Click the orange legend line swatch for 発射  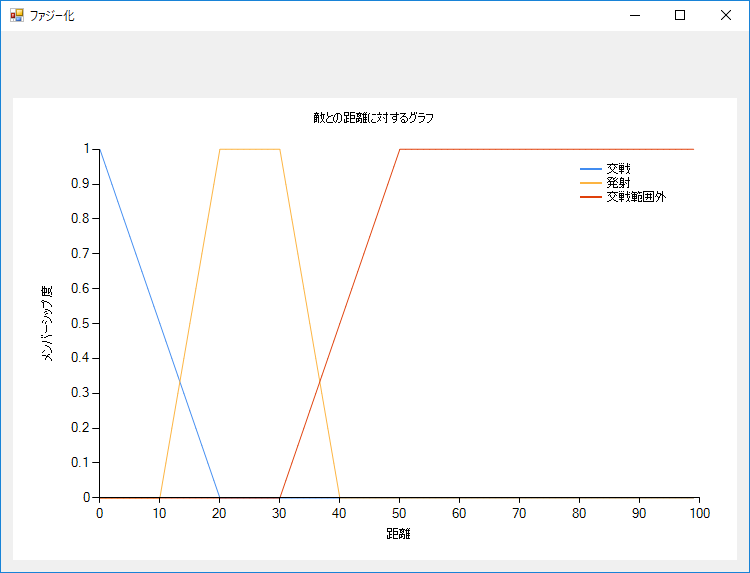click(591, 183)
